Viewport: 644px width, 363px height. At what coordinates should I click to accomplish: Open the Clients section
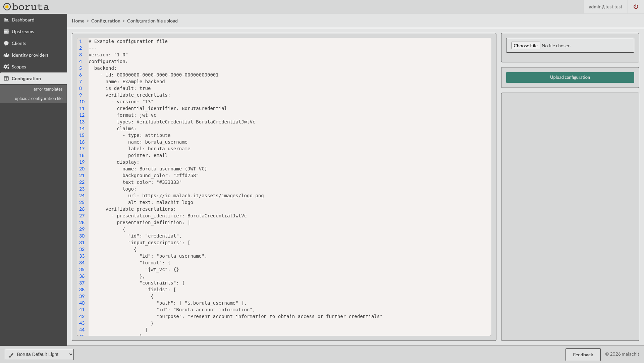pyautogui.click(x=34, y=43)
